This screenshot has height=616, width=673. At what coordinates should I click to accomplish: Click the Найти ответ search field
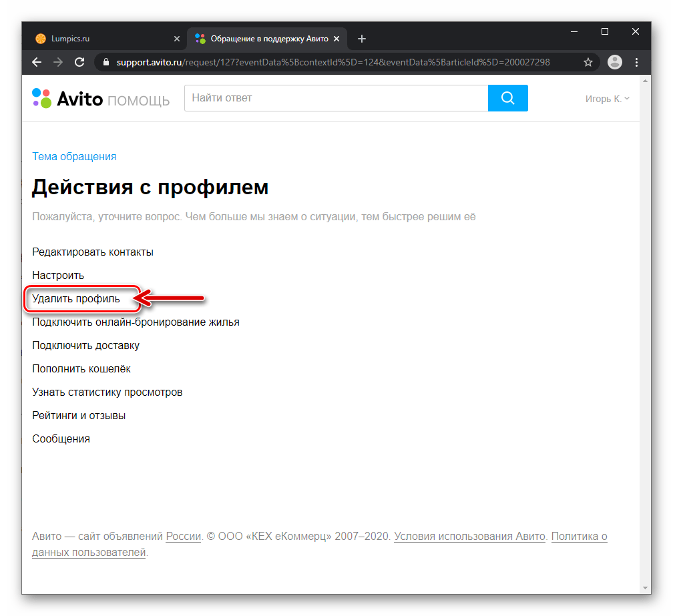(336, 98)
